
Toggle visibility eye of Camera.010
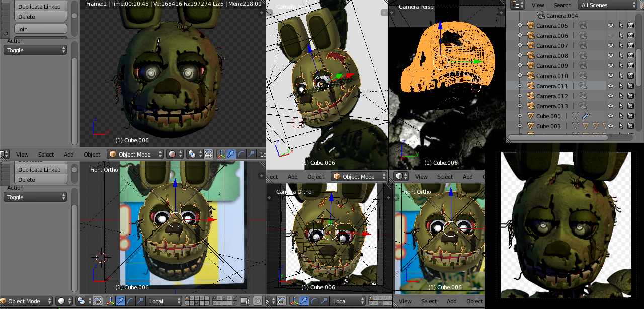coord(611,75)
